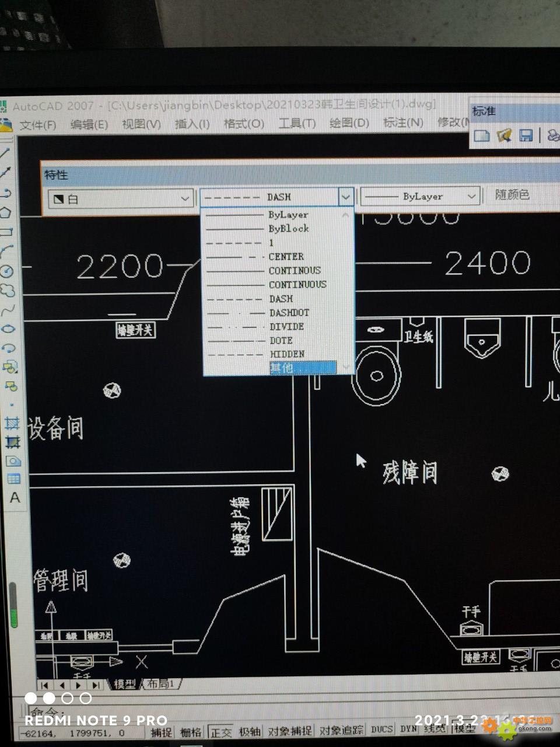This screenshot has height=747, width=560.
Task: Click New drawing icon in 标准 toolbar
Action: click(481, 135)
